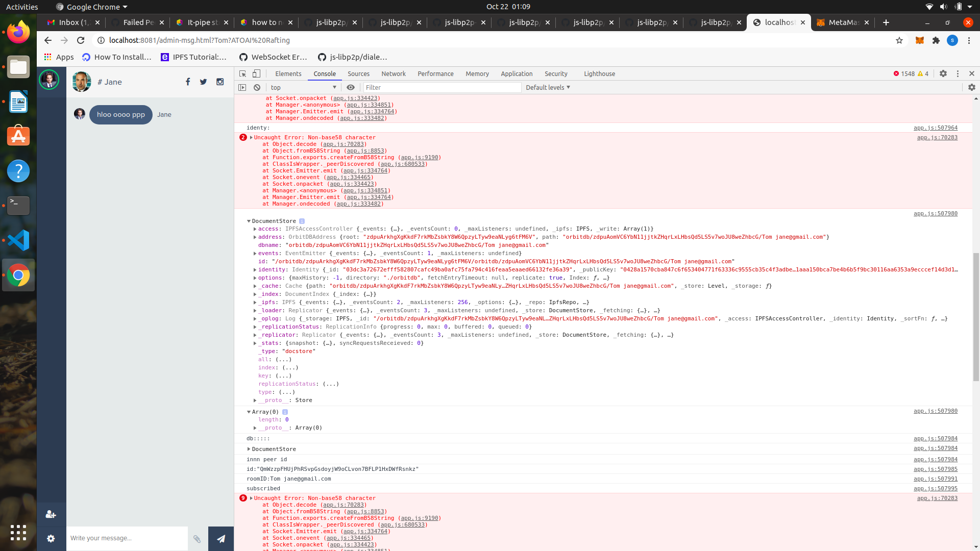Viewport: 980px width, 551px height.
Task: Open Visual Studio Code from the dock
Action: click(x=18, y=240)
